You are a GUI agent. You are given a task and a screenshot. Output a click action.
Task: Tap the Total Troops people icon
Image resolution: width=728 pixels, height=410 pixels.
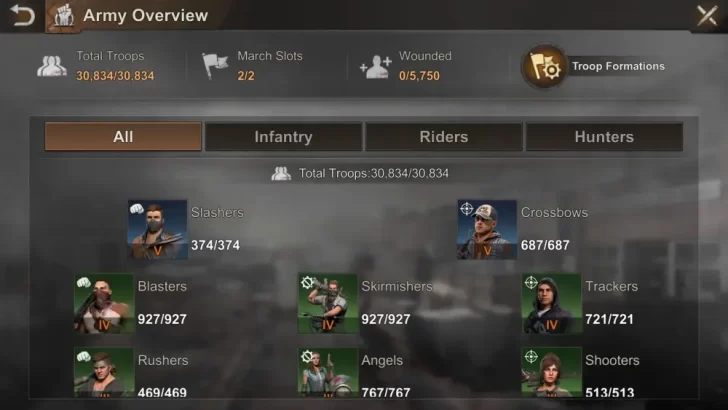click(52, 66)
